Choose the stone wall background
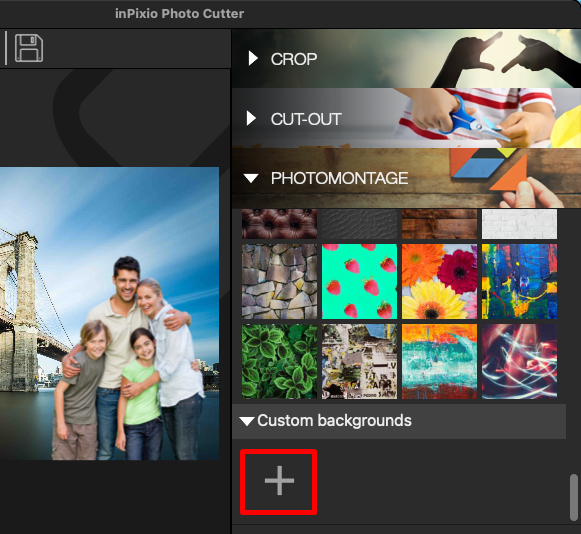 pyautogui.click(x=279, y=281)
